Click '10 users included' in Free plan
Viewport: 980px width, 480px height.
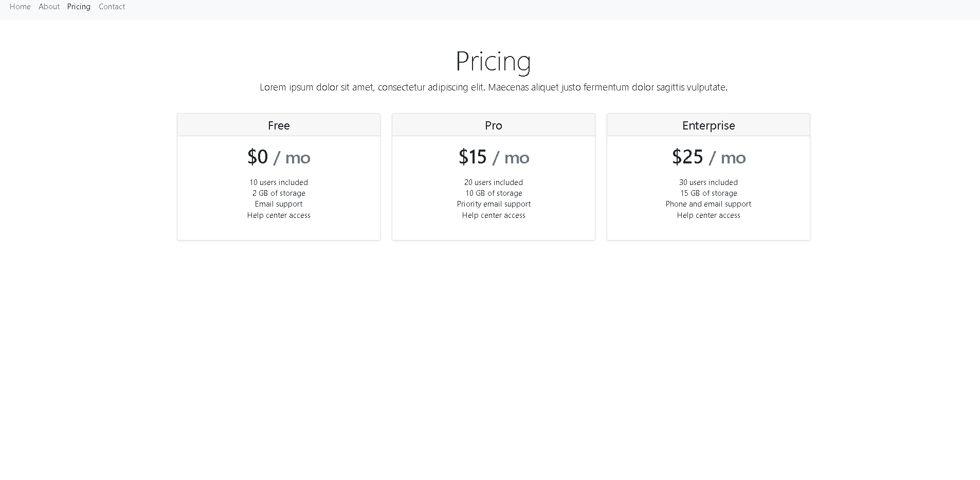[x=279, y=182]
